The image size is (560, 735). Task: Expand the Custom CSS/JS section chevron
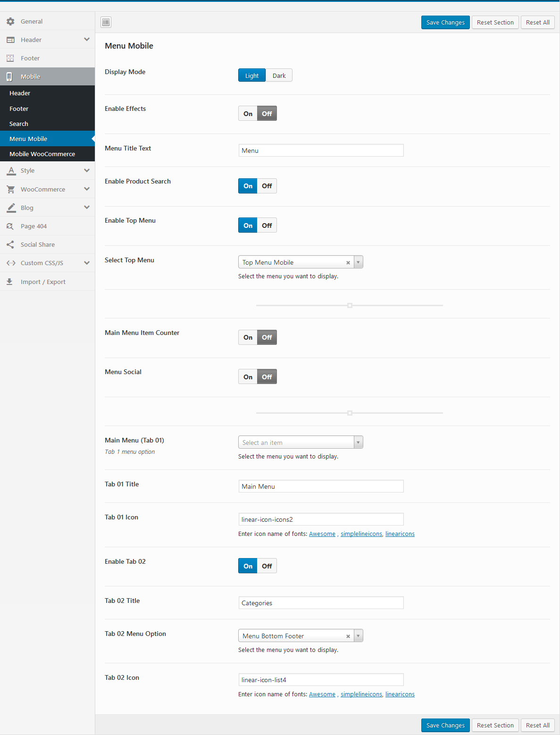(87, 263)
